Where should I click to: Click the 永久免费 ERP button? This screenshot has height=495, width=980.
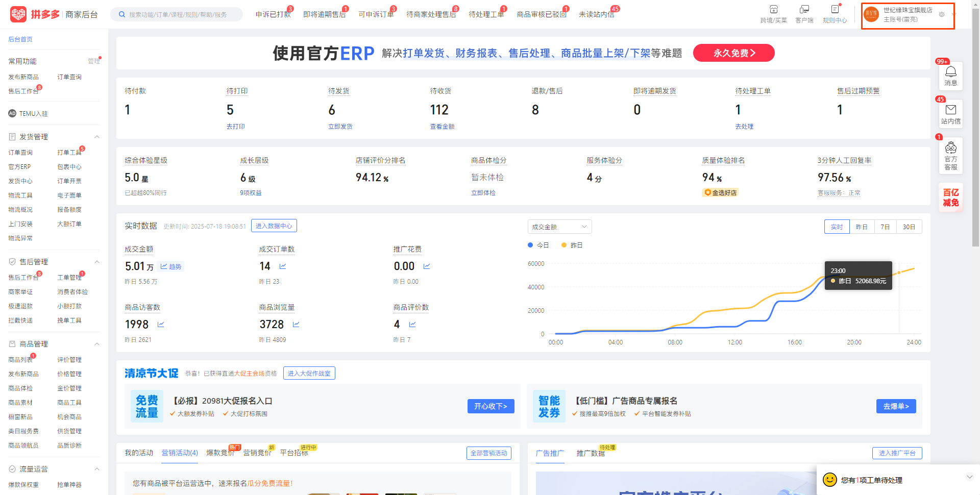click(x=733, y=53)
